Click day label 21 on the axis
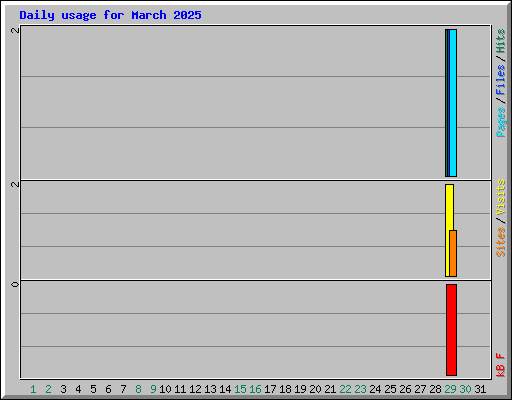Image resolution: width=512 pixels, height=400 pixels. 330,389
